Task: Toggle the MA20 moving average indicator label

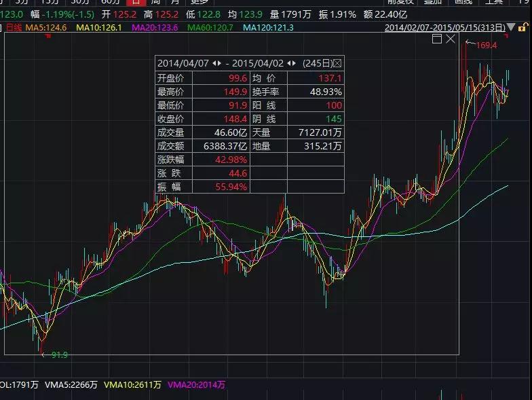Action: [155, 27]
